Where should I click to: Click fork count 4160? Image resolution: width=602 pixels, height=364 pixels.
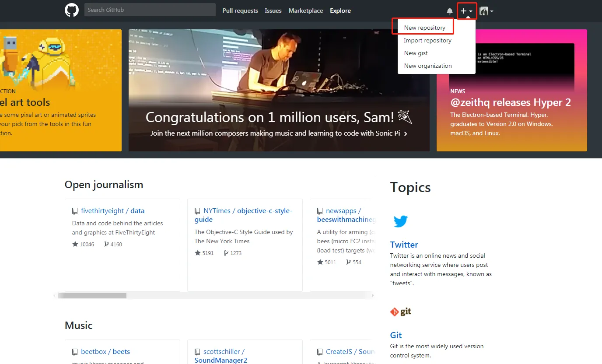(x=113, y=244)
